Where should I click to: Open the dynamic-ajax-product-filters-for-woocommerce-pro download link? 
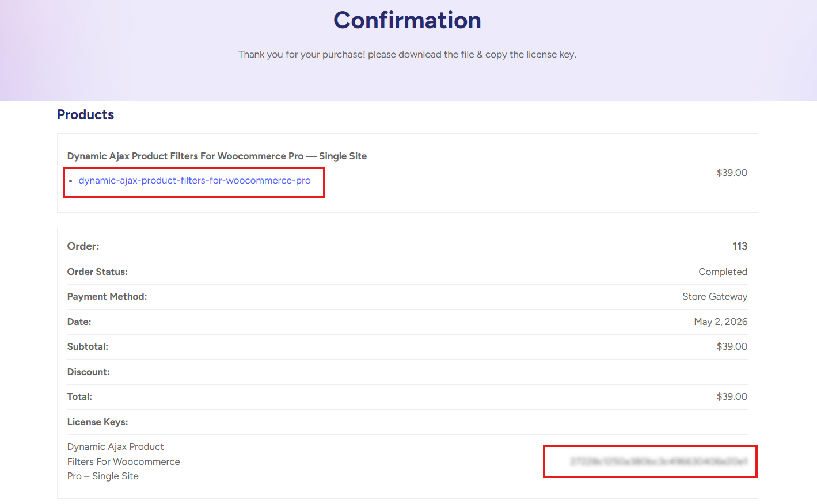(195, 181)
